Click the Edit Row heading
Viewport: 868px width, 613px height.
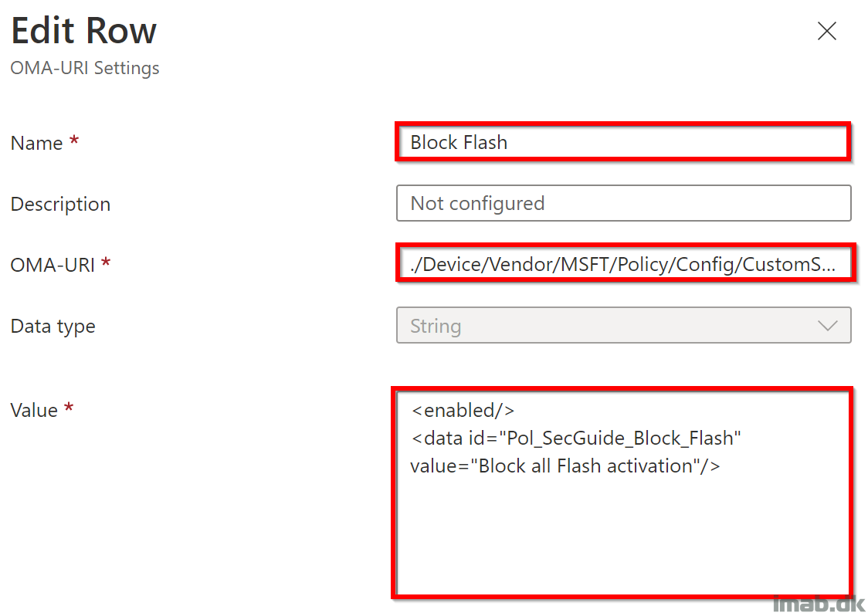point(83,30)
